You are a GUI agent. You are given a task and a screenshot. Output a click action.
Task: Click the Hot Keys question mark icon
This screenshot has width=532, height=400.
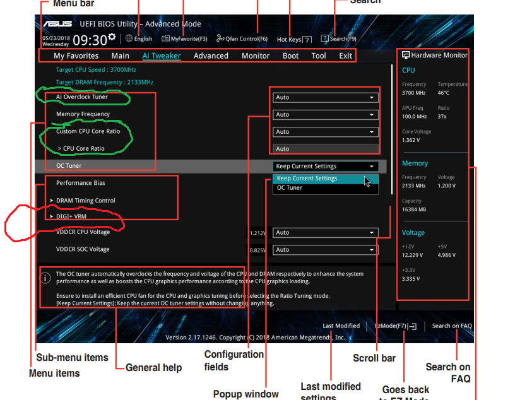pos(307,40)
